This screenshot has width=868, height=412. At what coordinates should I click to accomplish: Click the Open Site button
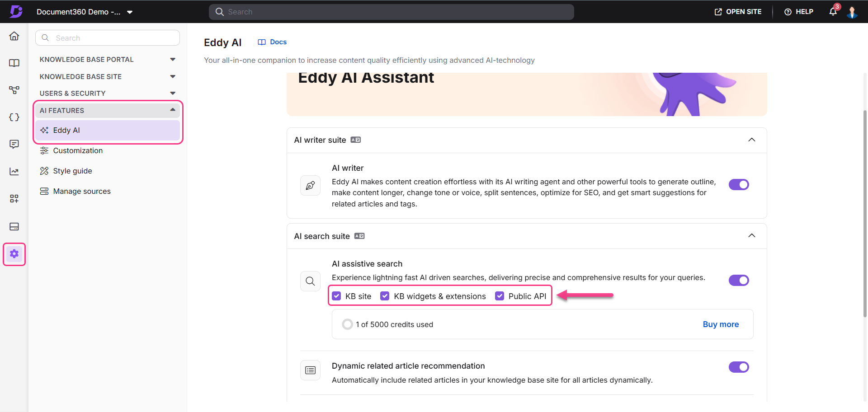pos(738,12)
